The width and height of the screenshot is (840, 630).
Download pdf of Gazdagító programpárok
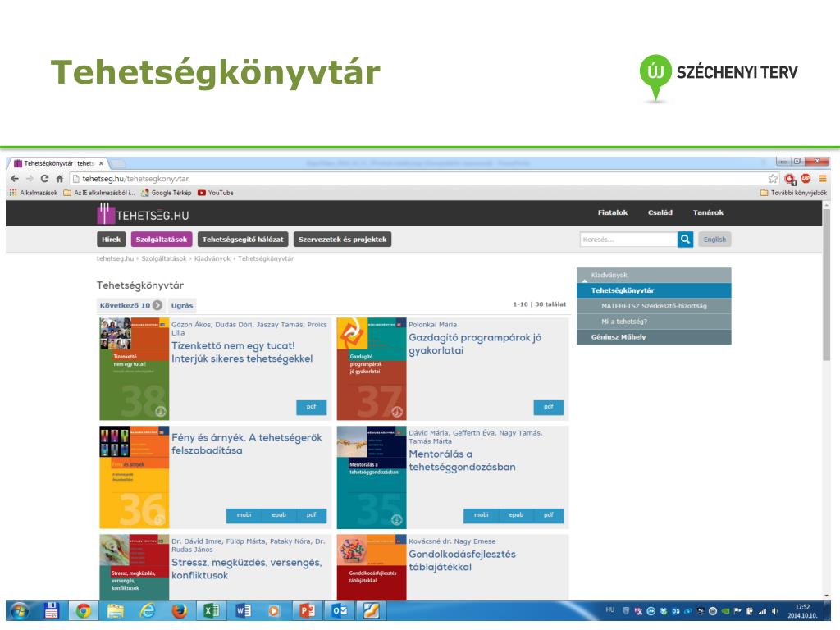click(x=549, y=407)
